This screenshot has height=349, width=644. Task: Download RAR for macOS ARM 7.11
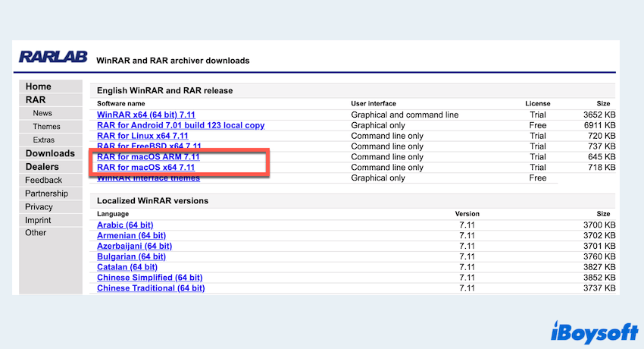(150, 157)
